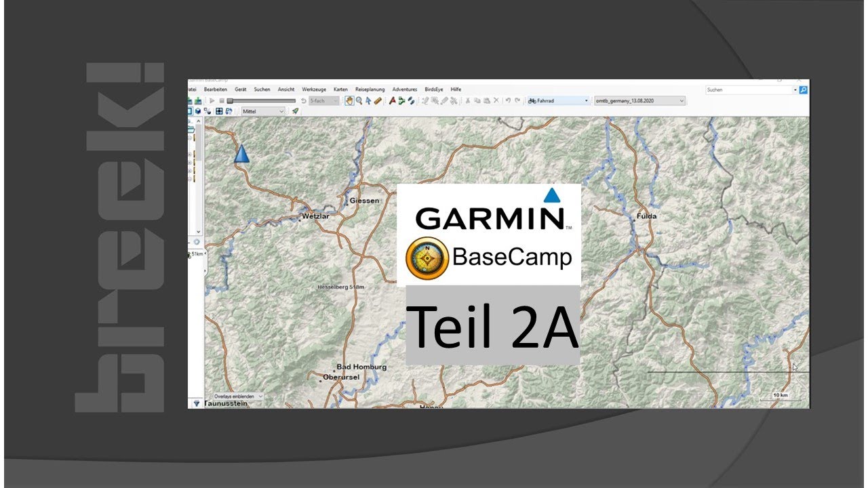This screenshot has height=488, width=868.
Task: Click the delete X icon in toolbar
Action: pyautogui.click(x=496, y=101)
